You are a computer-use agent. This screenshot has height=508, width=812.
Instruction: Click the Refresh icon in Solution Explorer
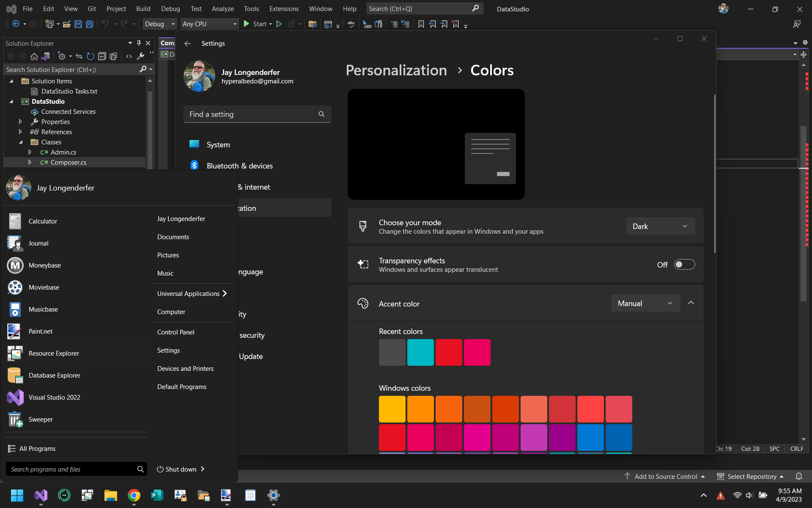[90, 56]
